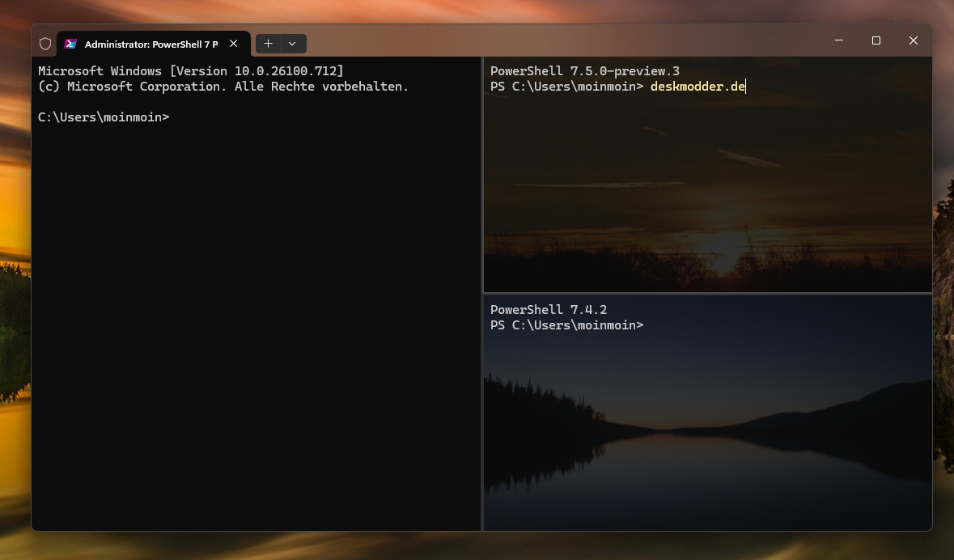This screenshot has height=560, width=954.
Task: Minimize the Terminal window
Action: click(x=839, y=40)
